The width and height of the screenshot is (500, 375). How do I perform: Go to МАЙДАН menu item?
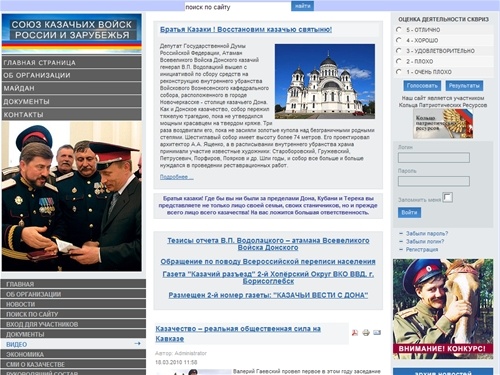(72, 88)
